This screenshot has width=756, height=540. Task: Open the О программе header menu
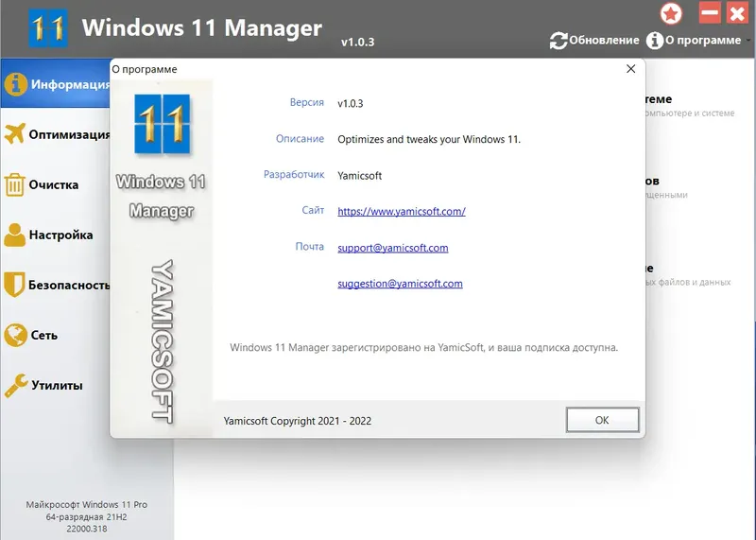tap(698, 41)
